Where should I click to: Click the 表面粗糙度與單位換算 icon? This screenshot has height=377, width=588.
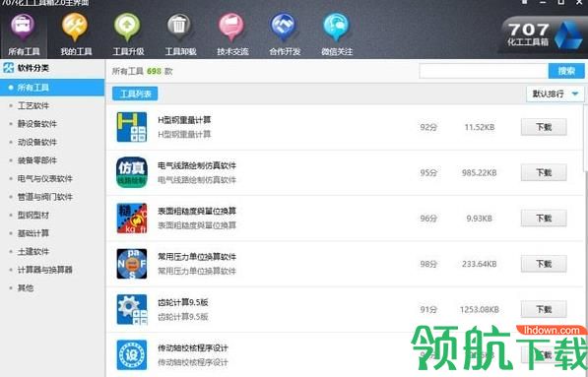(132, 219)
